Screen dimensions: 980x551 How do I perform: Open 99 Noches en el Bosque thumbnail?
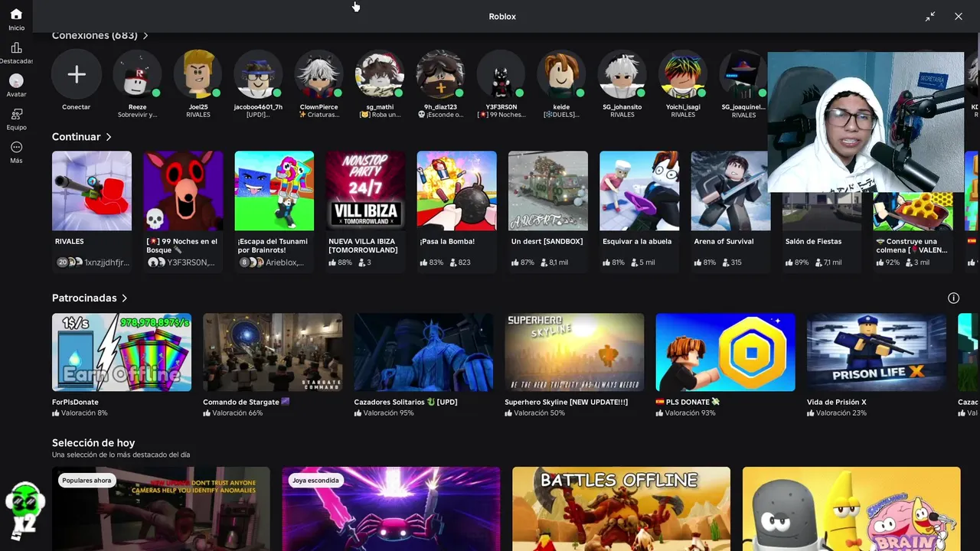183,191
